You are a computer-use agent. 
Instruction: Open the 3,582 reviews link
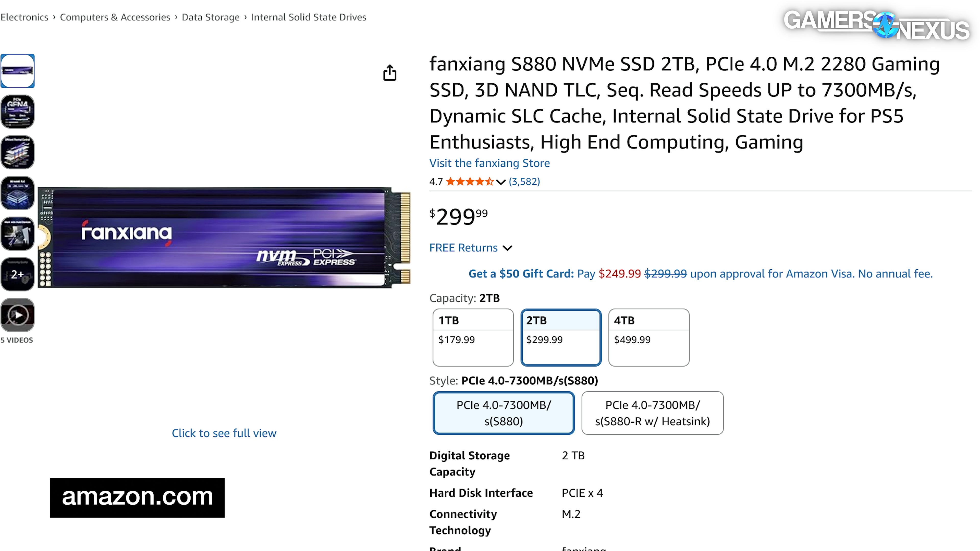pos(524,181)
